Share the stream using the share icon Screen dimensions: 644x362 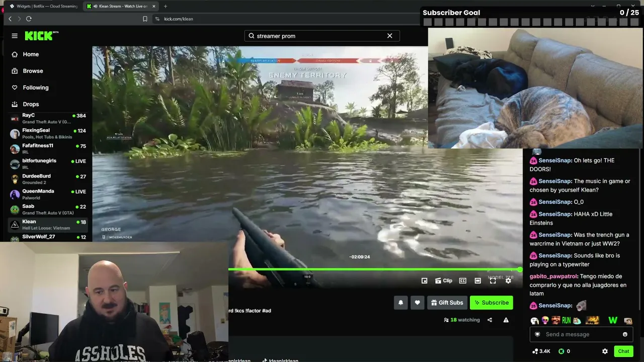point(490,320)
